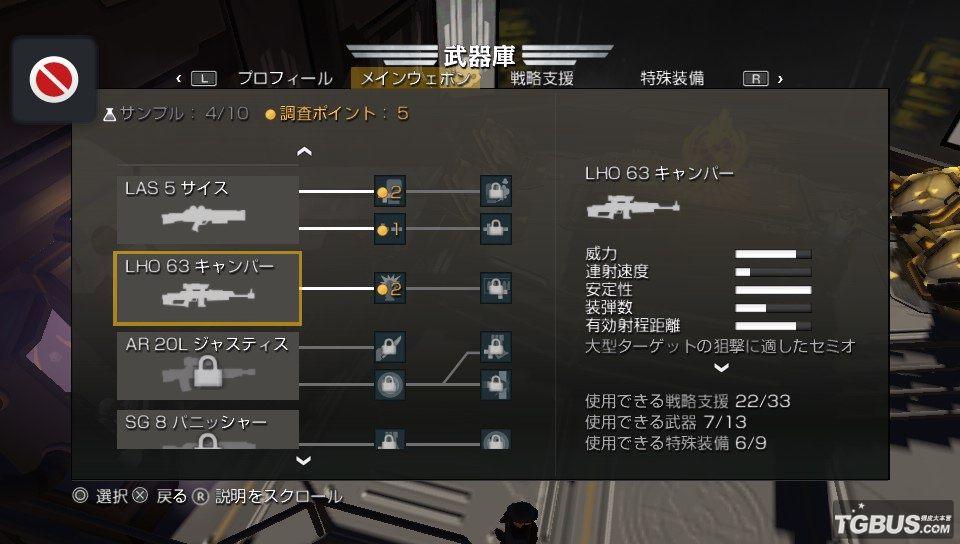
Task: Choose the LHO 63 キャンパー upgrade costing 2 points
Action: click(390, 288)
